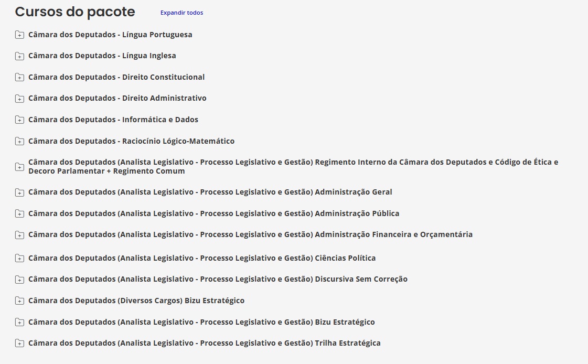Click the folder icon next to Direito Administrativo
Screen dimensions: 588x364
[x=19, y=99]
